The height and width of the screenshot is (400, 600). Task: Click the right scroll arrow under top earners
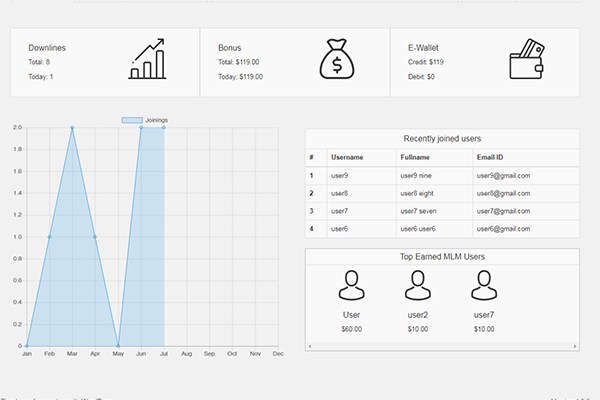click(574, 346)
